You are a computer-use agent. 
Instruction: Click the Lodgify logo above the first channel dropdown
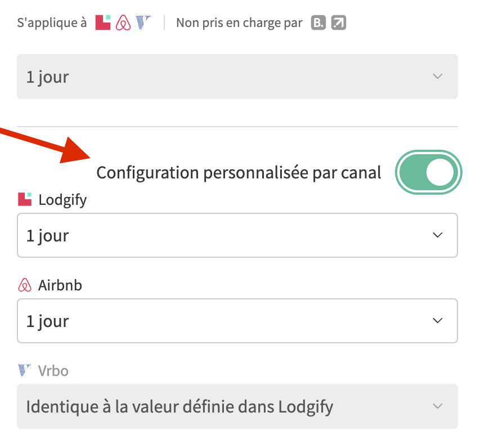click(25, 199)
